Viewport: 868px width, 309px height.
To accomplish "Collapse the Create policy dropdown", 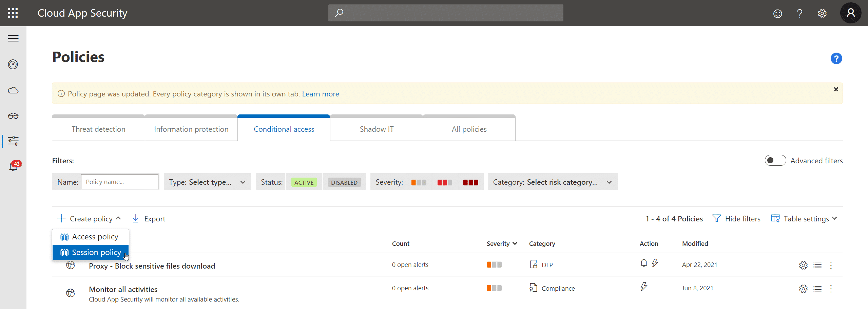I will pos(89,219).
